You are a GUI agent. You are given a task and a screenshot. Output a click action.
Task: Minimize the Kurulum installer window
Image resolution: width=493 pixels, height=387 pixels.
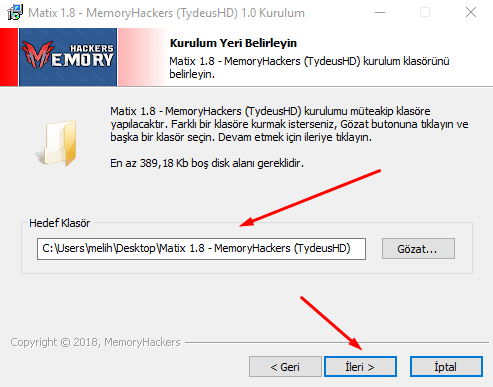coord(380,13)
